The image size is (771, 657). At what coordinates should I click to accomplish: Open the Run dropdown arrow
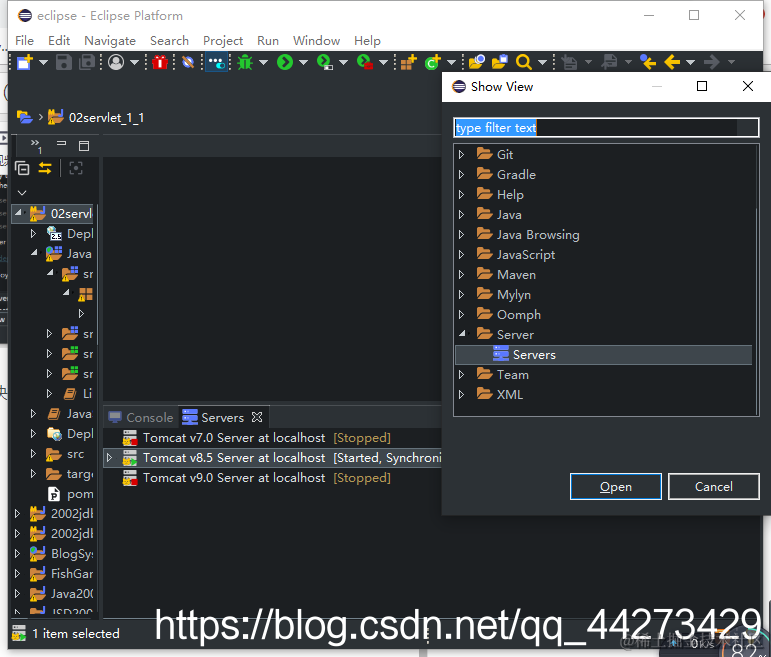tap(303, 62)
